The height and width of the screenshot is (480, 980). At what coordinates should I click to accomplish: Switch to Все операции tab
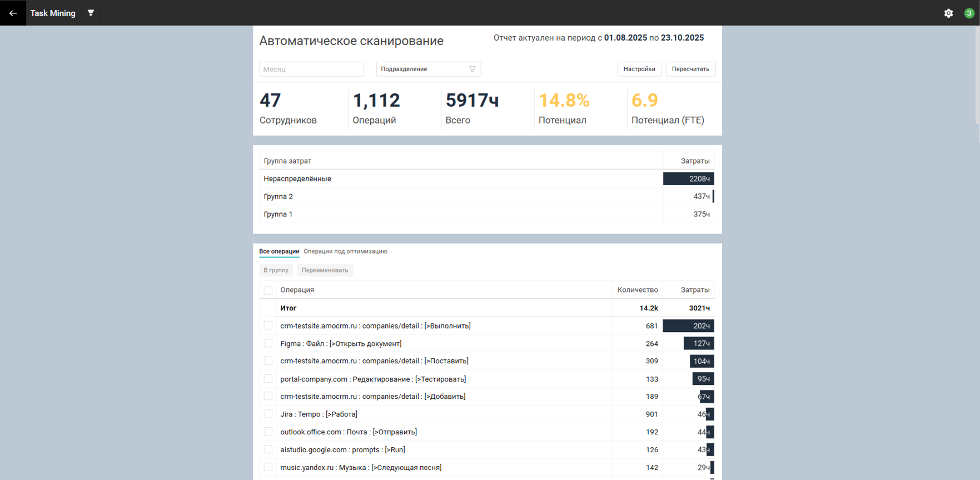tap(279, 251)
